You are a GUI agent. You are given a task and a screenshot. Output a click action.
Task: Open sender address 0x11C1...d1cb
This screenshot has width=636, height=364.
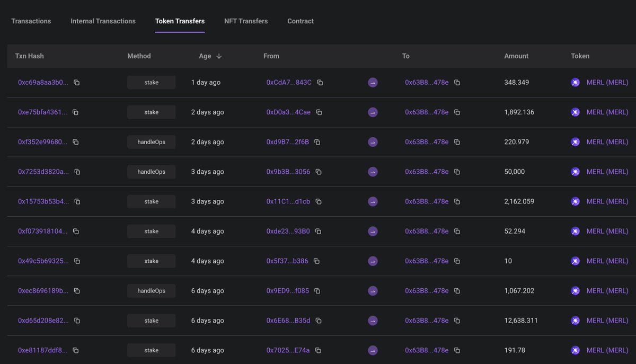[288, 201]
